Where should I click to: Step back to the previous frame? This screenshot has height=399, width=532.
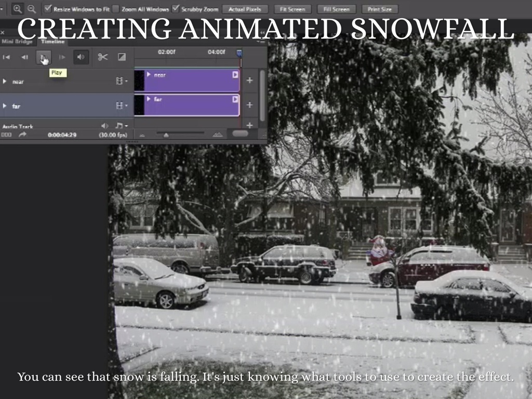(x=24, y=57)
